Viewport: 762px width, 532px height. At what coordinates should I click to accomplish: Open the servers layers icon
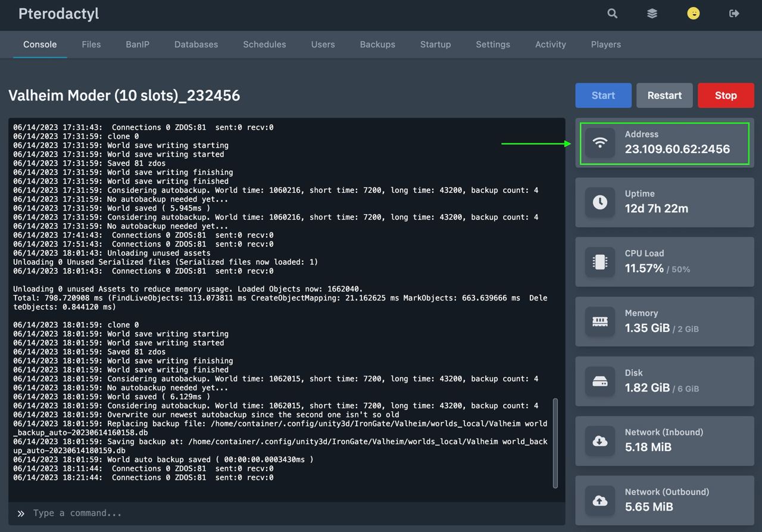click(652, 14)
